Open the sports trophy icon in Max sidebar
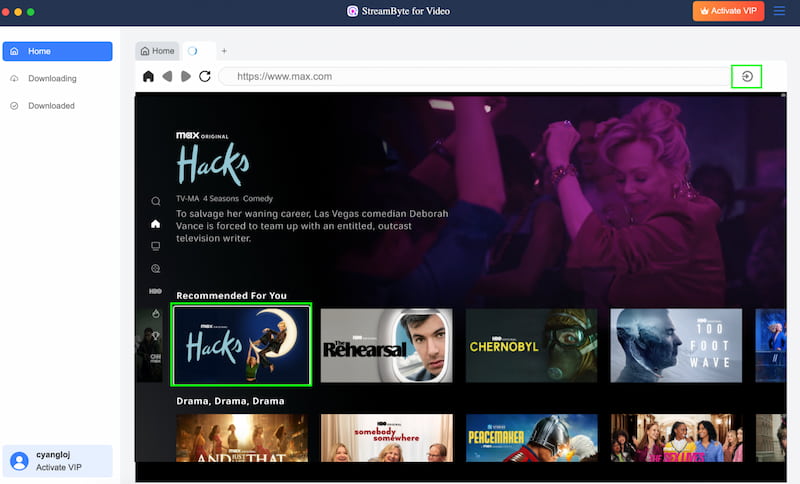 156,336
